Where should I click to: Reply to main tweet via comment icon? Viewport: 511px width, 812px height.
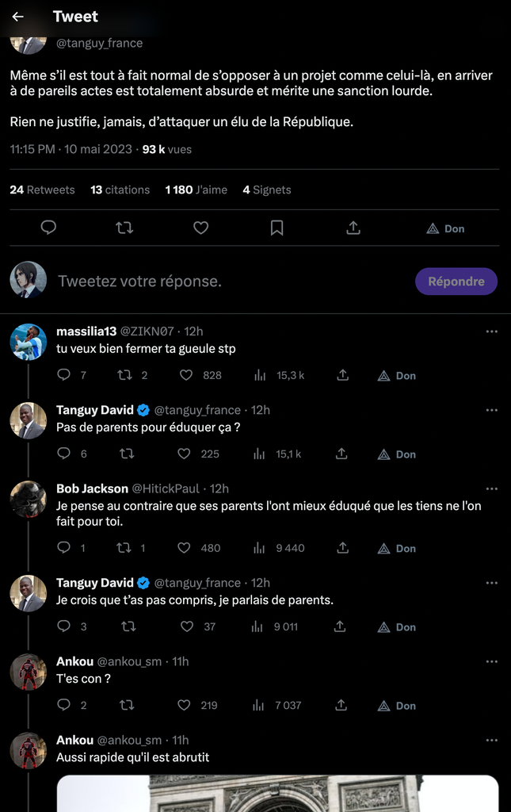(x=48, y=228)
